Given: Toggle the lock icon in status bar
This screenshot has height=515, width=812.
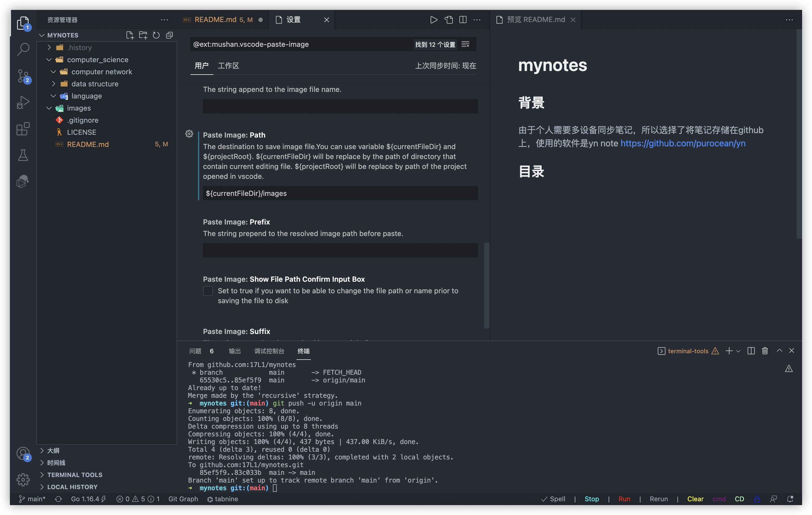Looking at the screenshot, I should [757, 499].
